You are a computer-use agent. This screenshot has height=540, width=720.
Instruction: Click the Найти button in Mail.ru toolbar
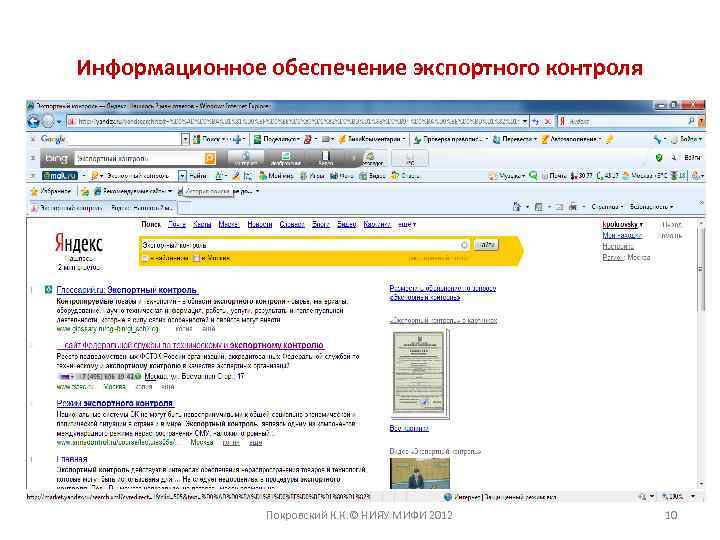(197, 176)
